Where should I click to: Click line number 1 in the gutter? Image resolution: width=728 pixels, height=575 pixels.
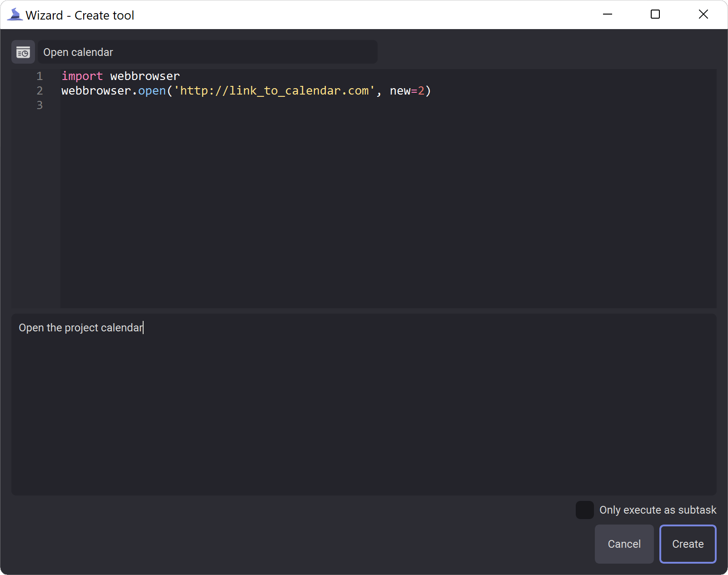click(40, 76)
